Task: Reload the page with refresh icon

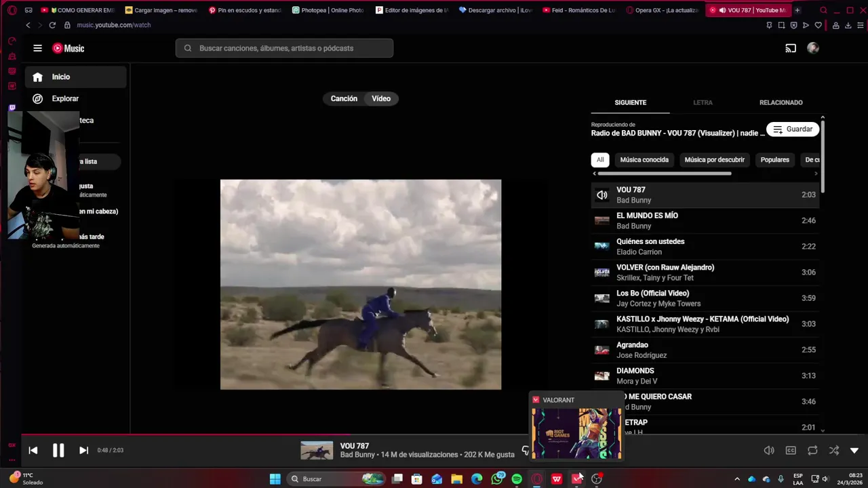Action: click(x=52, y=25)
